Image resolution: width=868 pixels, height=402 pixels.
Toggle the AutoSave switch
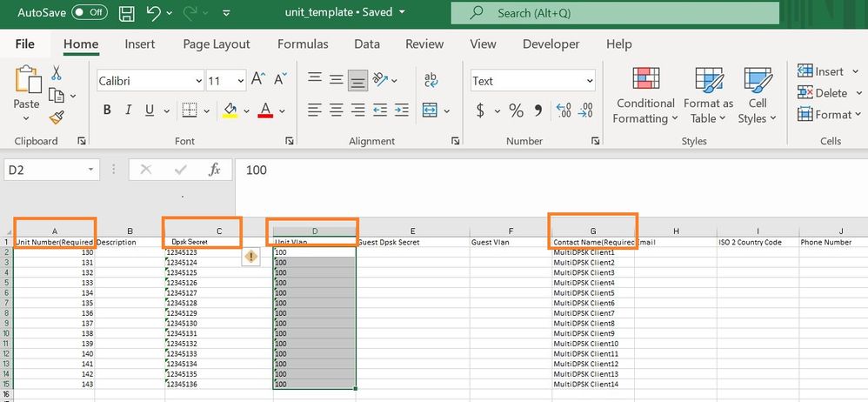[x=89, y=13]
